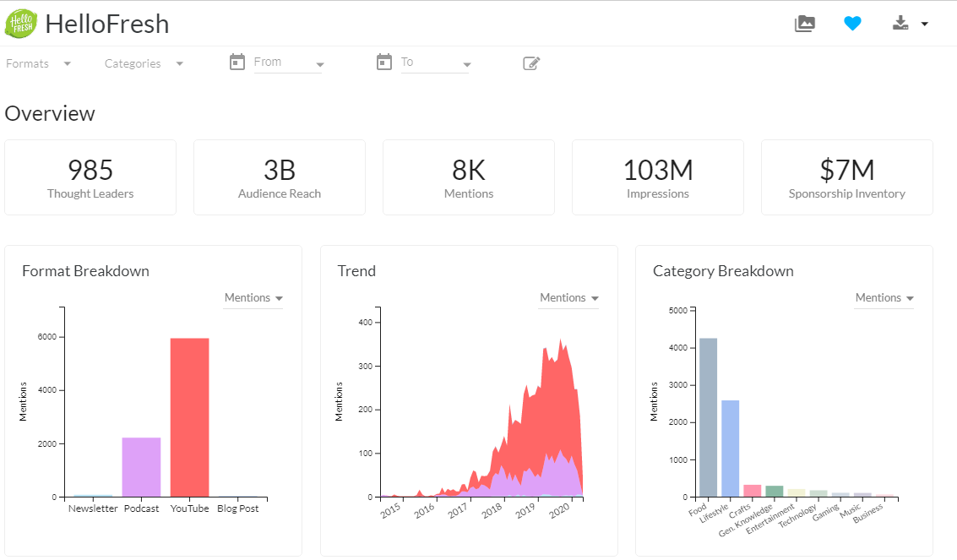Click the download icon
957x560 pixels.
(x=900, y=24)
